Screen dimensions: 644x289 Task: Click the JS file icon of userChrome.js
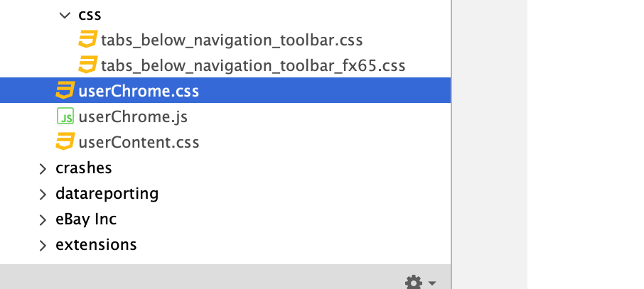click(x=65, y=116)
